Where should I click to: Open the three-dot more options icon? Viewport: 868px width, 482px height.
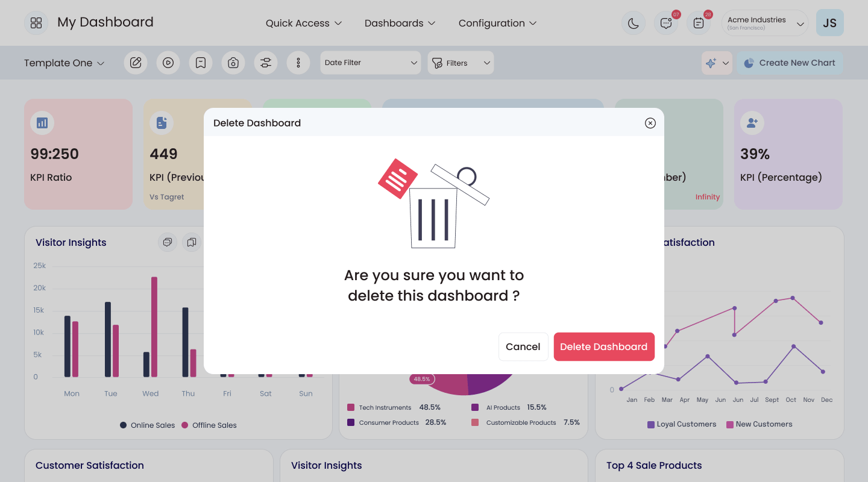(298, 63)
